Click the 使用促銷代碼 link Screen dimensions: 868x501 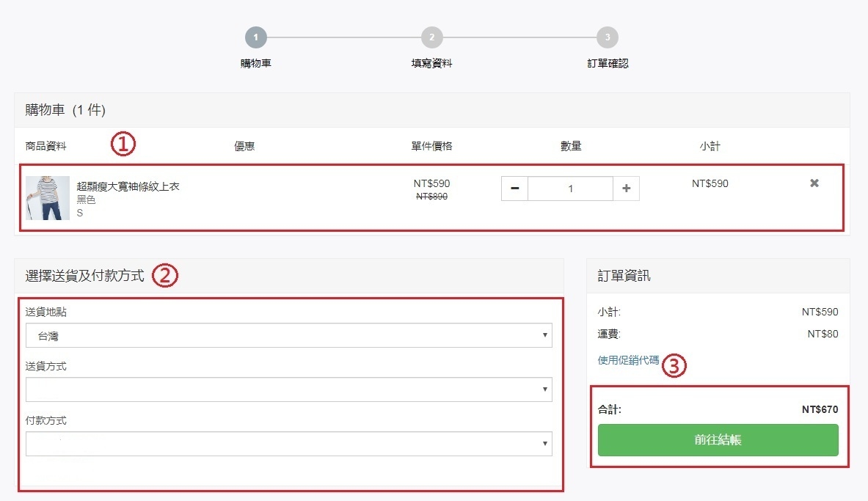point(628,360)
